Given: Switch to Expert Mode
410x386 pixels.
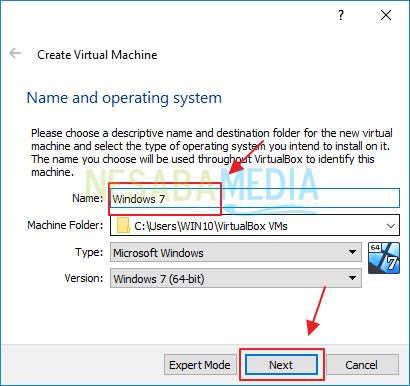Looking at the screenshot, I should tap(200, 365).
